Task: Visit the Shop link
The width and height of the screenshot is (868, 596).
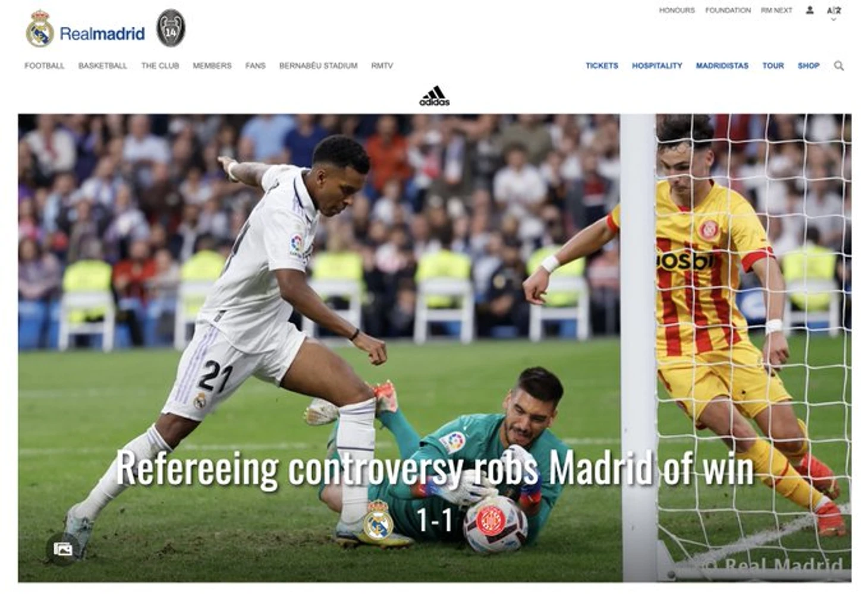Action: (809, 66)
